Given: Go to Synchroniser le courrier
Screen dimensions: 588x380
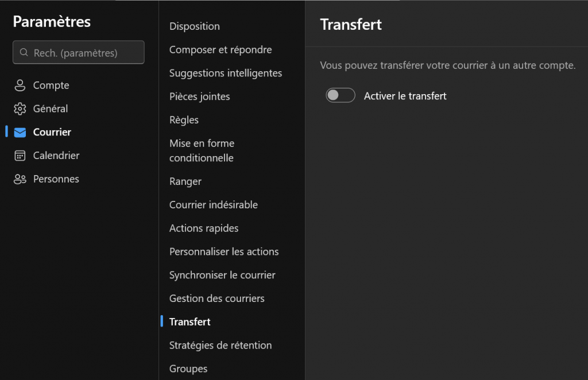Looking at the screenshot, I should point(222,276).
